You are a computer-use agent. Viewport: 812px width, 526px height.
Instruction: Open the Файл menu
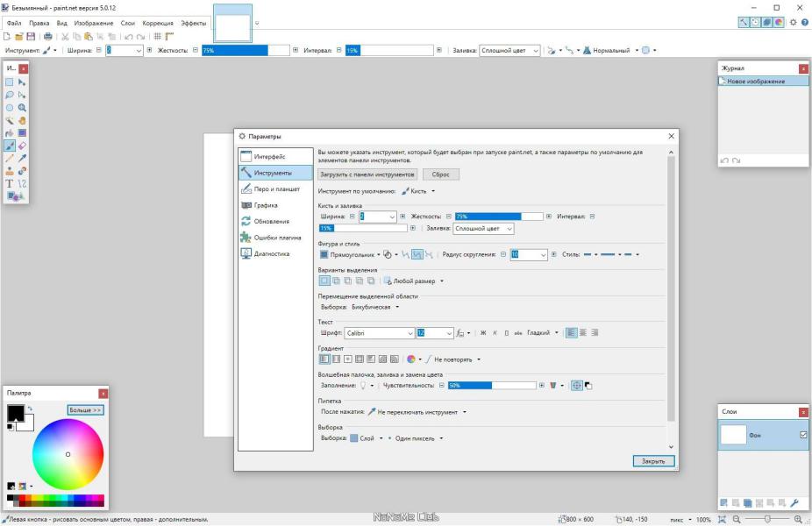point(14,24)
